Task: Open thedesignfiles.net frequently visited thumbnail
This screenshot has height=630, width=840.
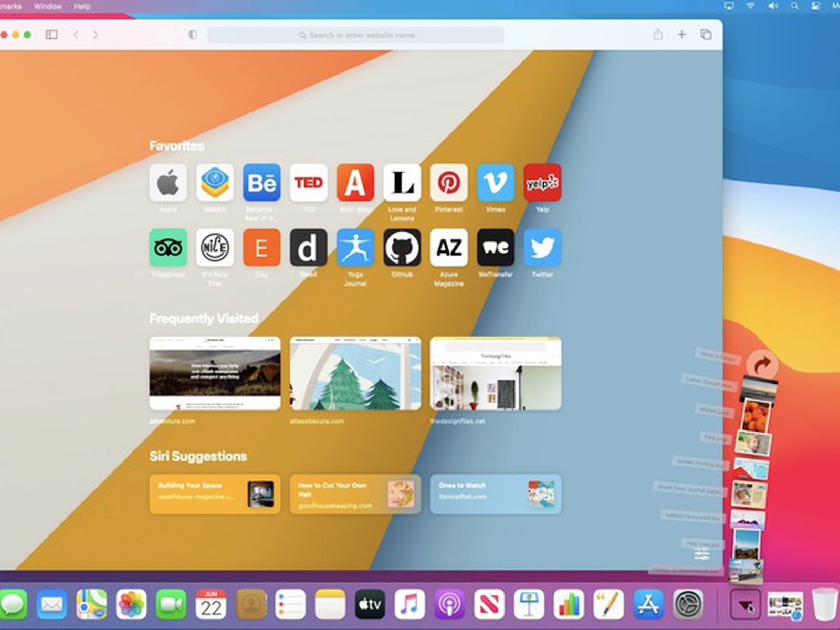Action: click(496, 374)
